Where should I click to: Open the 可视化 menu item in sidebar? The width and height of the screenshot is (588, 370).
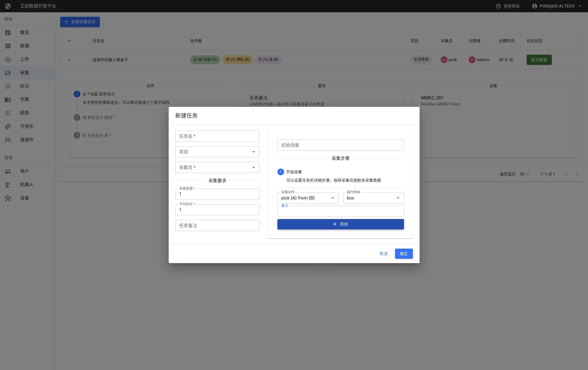click(26, 126)
